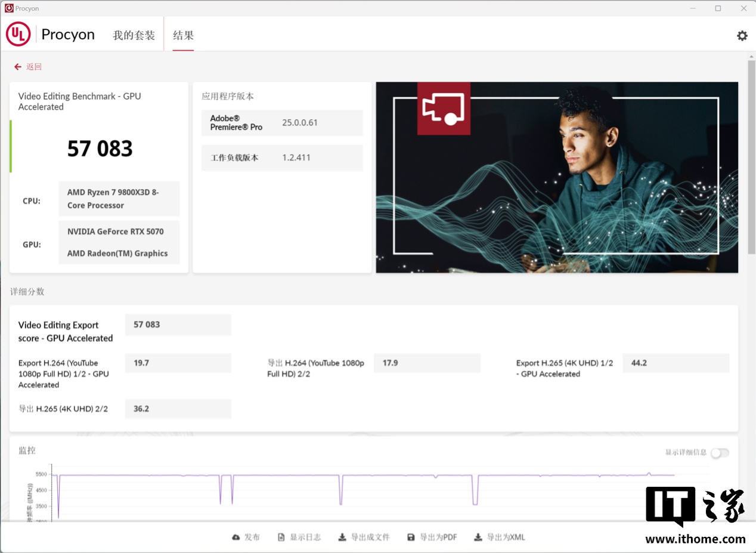Click the document icon for 显示日志
This screenshot has height=553, width=756.
tap(281, 537)
